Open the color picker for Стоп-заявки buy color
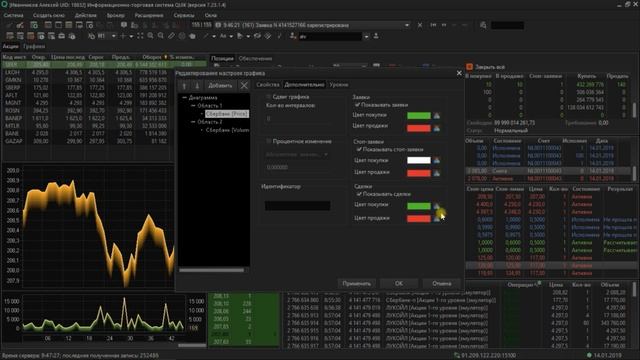The width and height of the screenshot is (640, 360). tap(437, 160)
